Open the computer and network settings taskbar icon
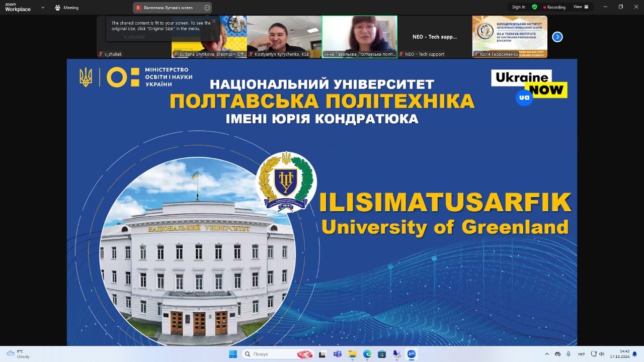 click(396, 354)
